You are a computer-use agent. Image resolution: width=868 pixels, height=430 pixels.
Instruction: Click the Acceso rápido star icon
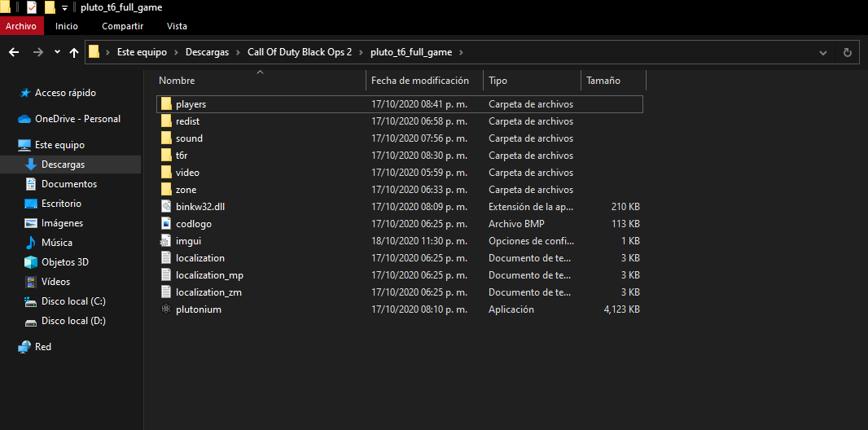(x=25, y=93)
